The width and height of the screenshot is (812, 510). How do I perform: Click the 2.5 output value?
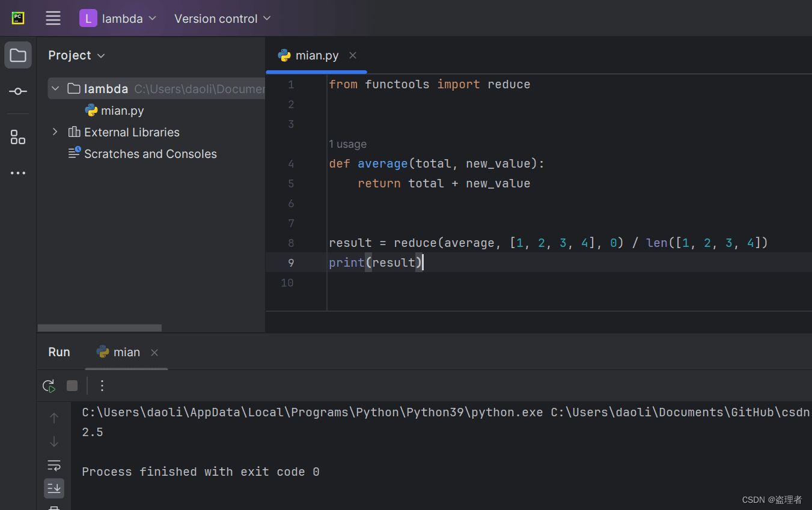pos(93,433)
